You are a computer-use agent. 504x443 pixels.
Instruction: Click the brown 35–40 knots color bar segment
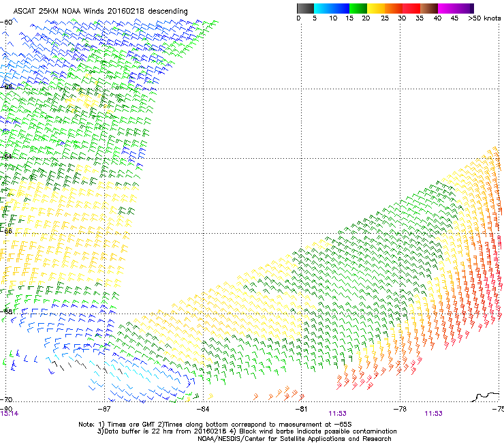[x=429, y=8]
